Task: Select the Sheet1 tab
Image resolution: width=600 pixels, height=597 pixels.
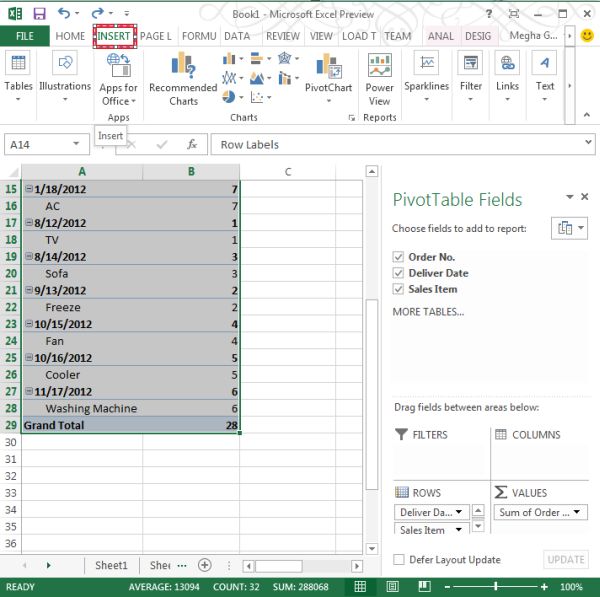Action: [111, 565]
